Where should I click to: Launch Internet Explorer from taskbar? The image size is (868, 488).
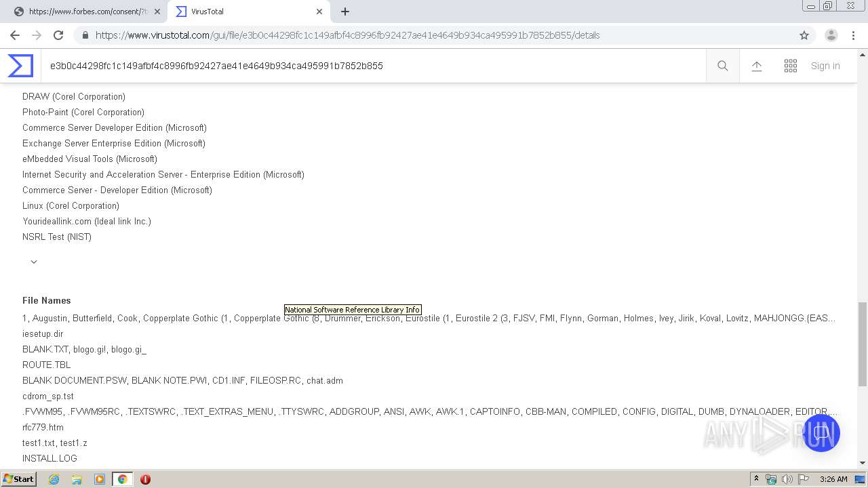click(54, 479)
